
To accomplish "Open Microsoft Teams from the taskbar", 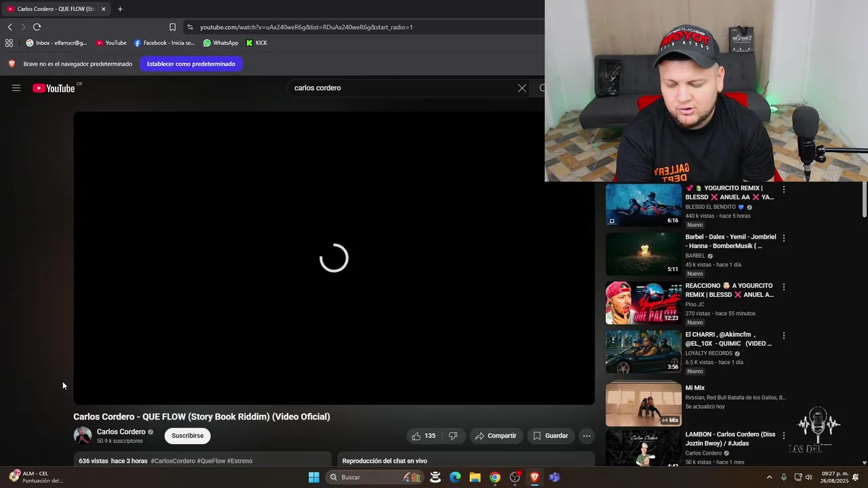I will (555, 477).
